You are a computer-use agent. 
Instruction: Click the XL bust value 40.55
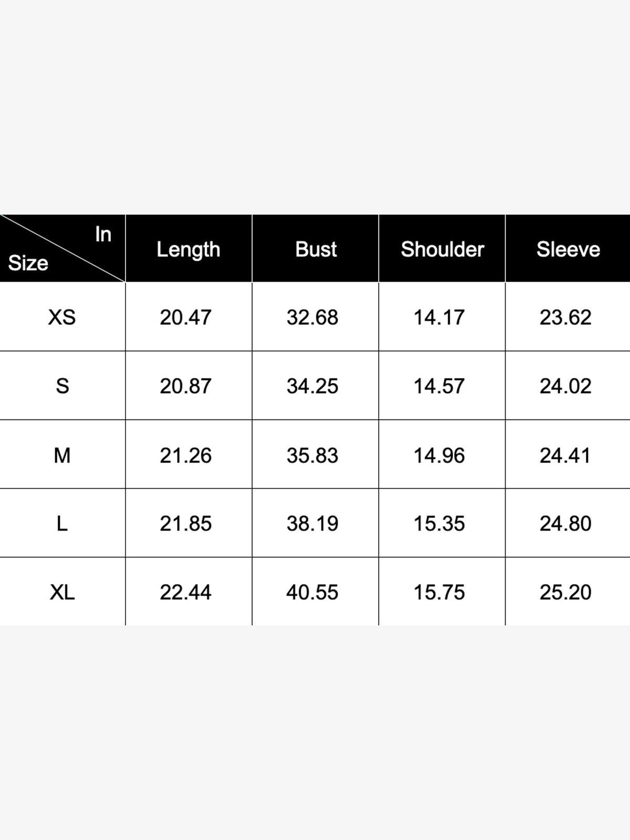coord(312,592)
